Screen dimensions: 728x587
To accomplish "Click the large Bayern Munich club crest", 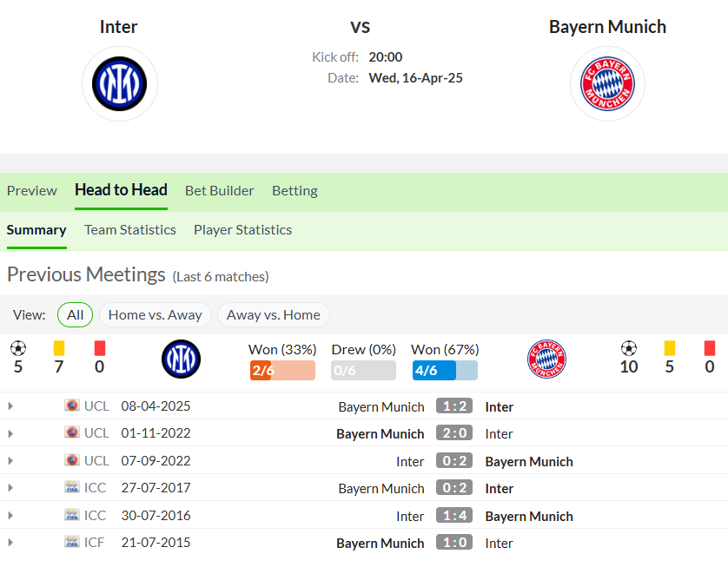I will point(607,84).
